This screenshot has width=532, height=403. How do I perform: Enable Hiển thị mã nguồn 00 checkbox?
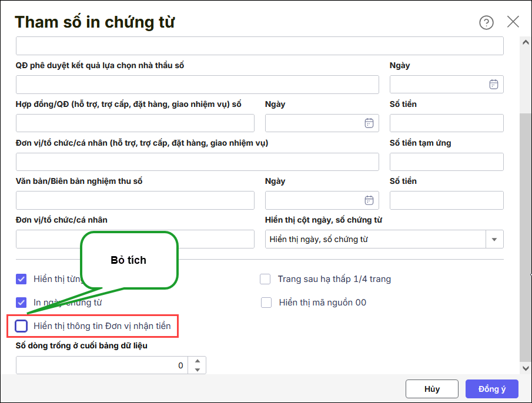point(266,303)
